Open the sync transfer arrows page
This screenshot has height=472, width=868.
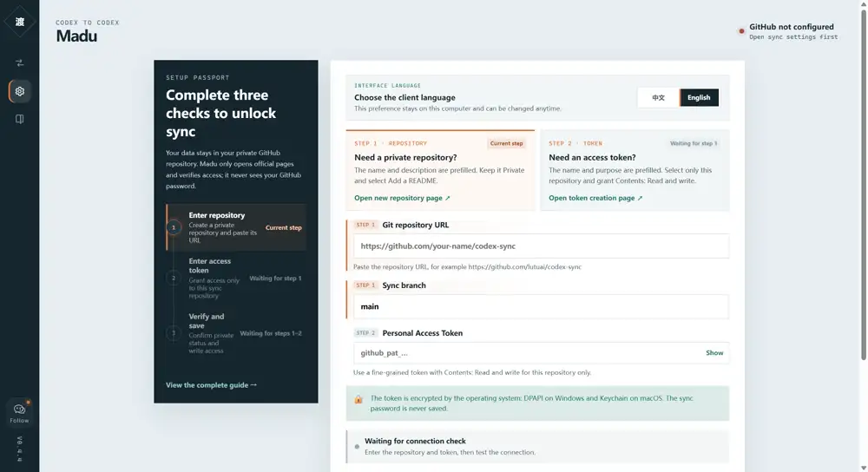tap(19, 63)
